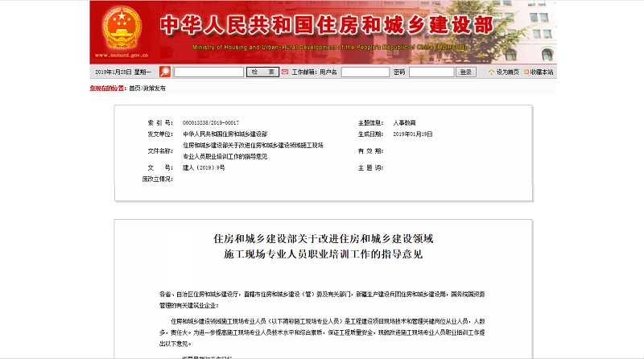Click the date text 2019年1月28日 星期一

click(x=123, y=72)
